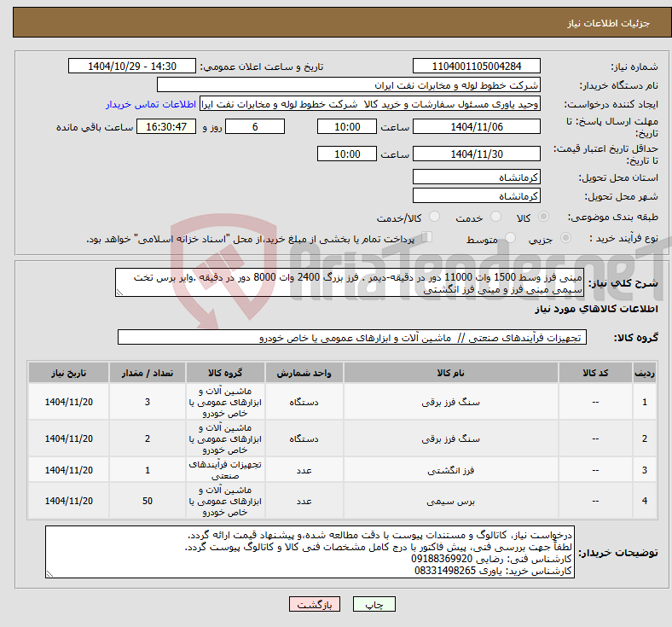672x627 pixels.
Task: Click response deadline date 1404/11/06
Action: point(476,127)
